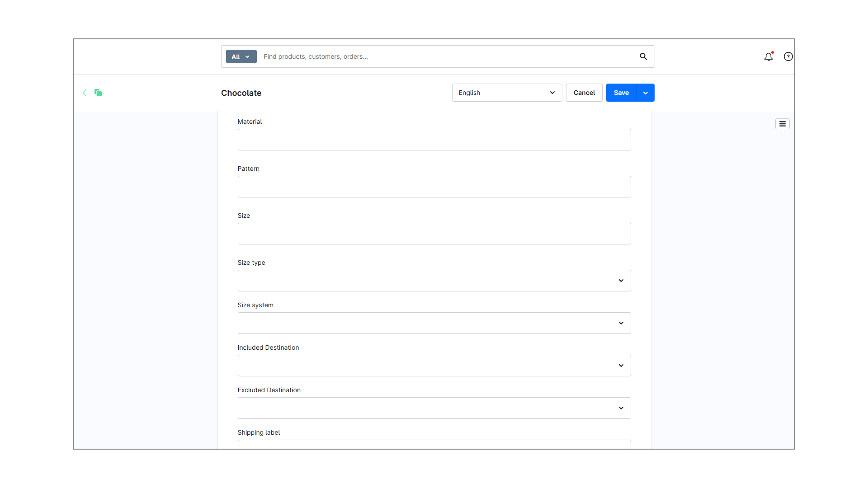Click the duplicate icon beside the back arrow
Screen dimensions: 868x488
[x=98, y=93]
